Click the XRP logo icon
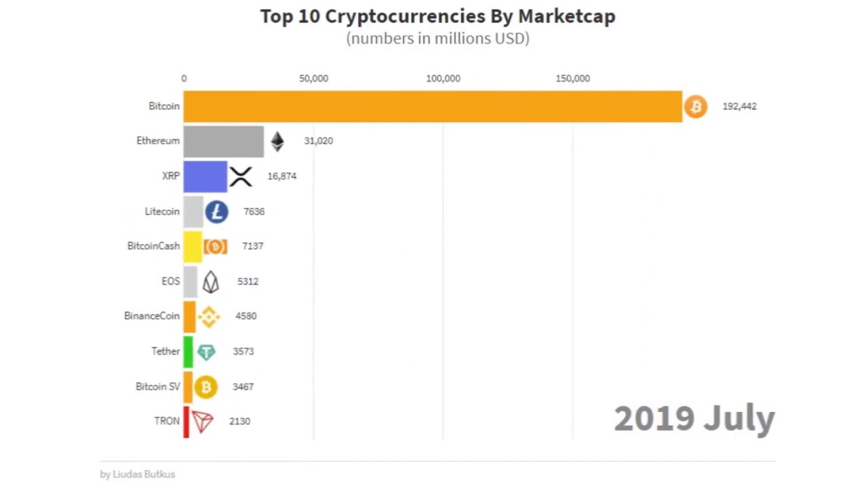The height and width of the screenshot is (488, 868). coord(241,176)
